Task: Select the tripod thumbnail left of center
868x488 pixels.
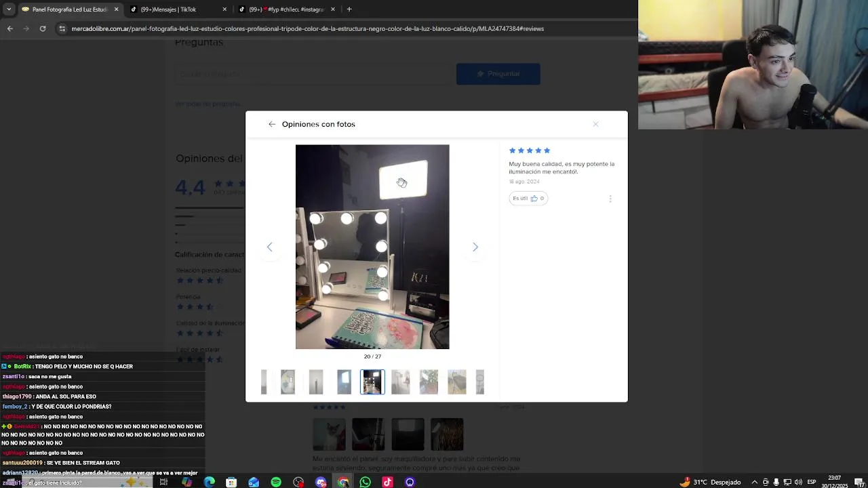Action: [x=316, y=382]
